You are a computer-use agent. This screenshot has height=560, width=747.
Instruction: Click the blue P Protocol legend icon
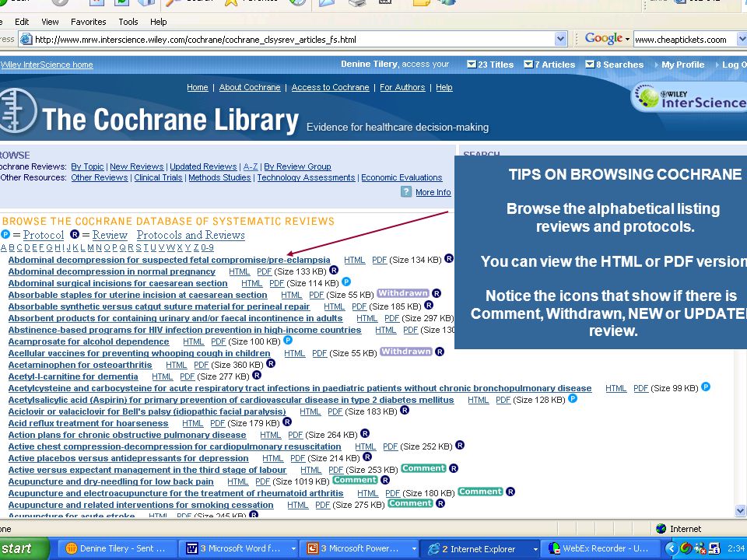tap(5, 234)
